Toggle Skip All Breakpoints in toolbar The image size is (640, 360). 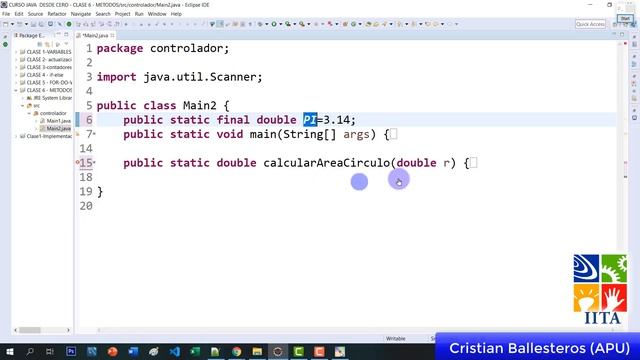click(60, 24)
